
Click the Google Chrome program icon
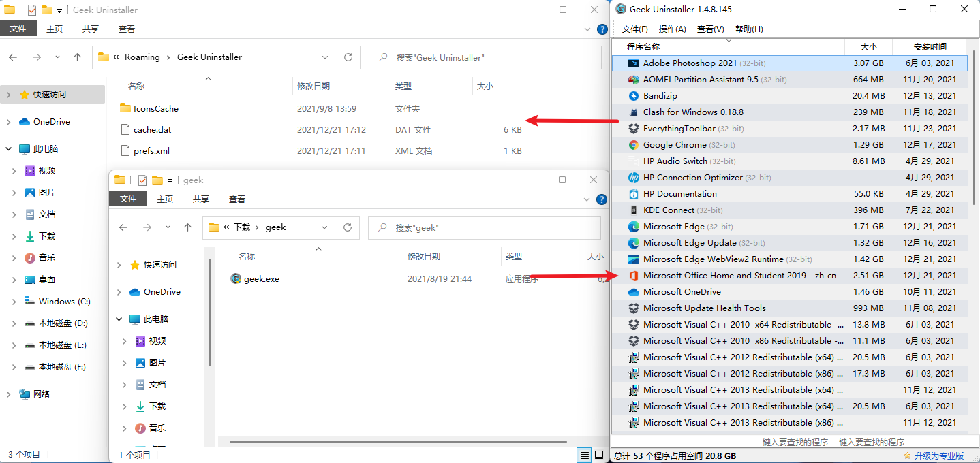(634, 144)
